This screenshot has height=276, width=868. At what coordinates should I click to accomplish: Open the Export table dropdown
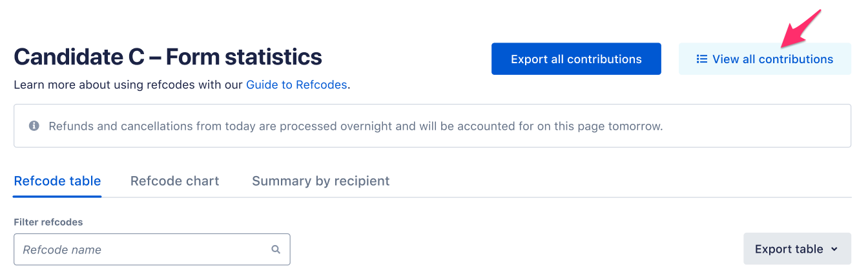[797, 249]
